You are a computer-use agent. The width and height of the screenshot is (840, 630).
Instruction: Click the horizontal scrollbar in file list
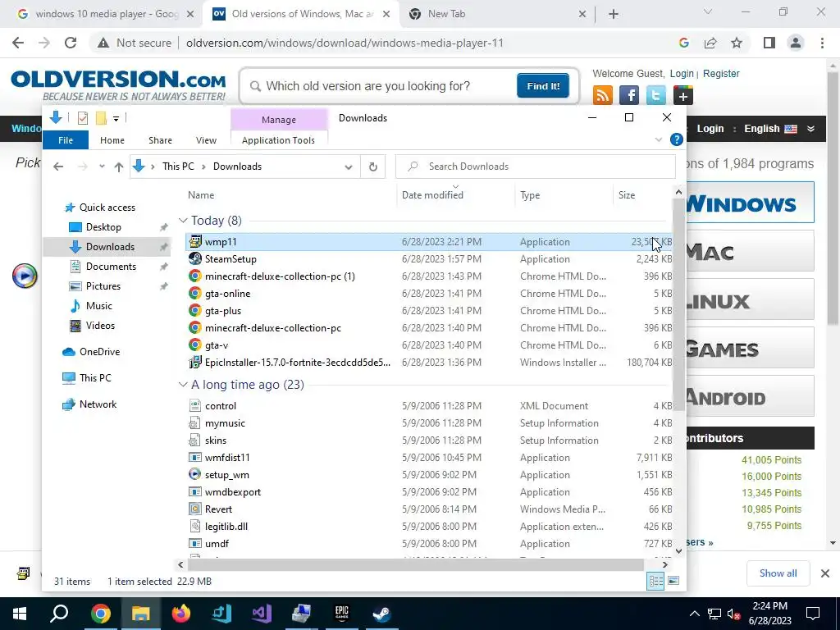click(x=416, y=564)
